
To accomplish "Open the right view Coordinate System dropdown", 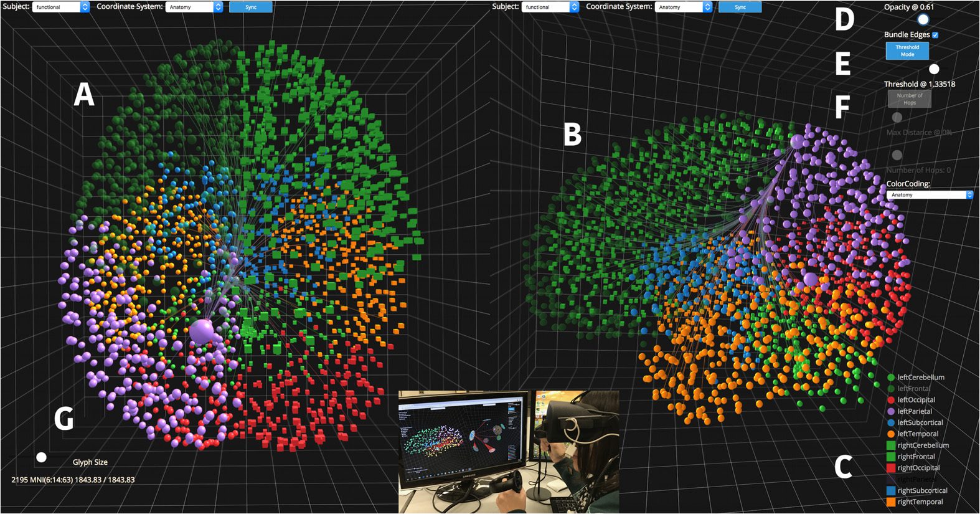I will click(684, 7).
